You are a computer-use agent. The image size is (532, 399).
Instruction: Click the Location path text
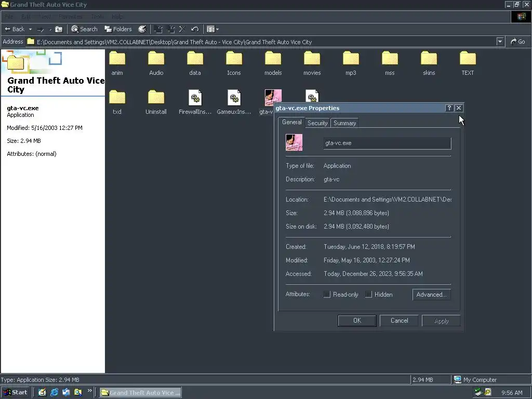pyautogui.click(x=387, y=199)
